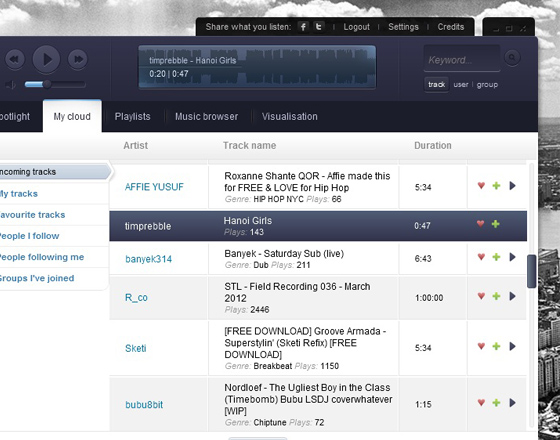Image resolution: width=560 pixels, height=440 pixels.
Task: Open Favourite tracks list
Action: tap(32, 215)
